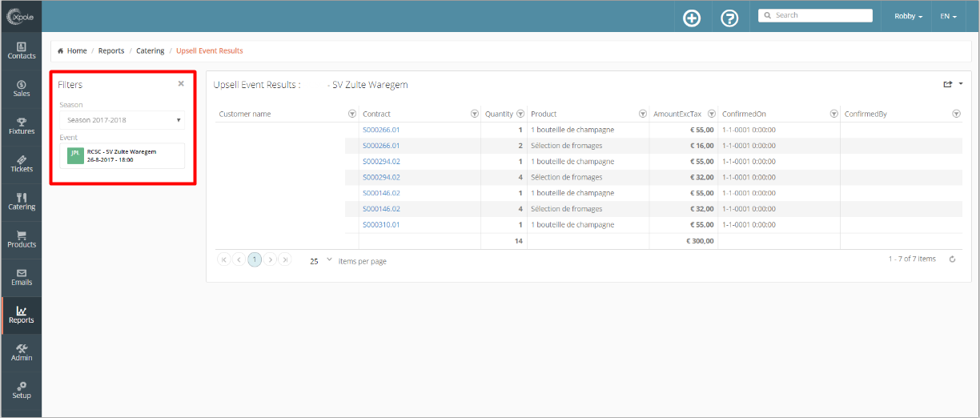The height and width of the screenshot is (418, 980).
Task: Open the Products sidebar section
Action: pos(22,239)
